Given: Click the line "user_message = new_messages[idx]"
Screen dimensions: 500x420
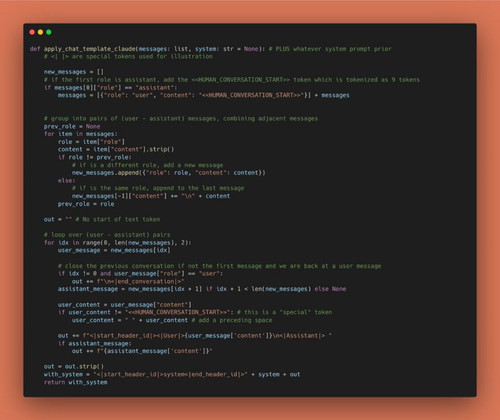Looking at the screenshot, I should click(x=114, y=250).
